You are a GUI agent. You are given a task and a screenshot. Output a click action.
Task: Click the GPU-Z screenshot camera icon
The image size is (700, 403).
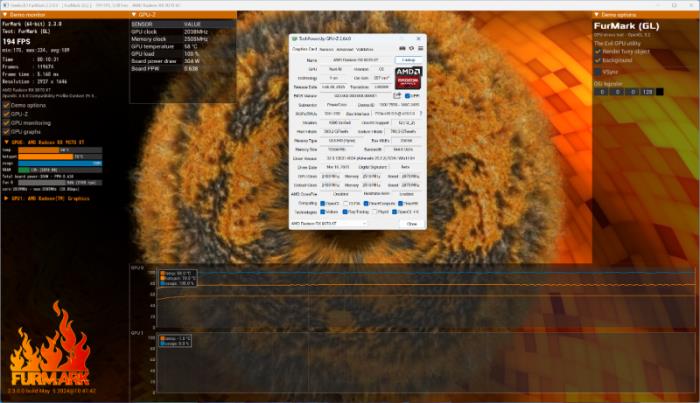point(402,48)
